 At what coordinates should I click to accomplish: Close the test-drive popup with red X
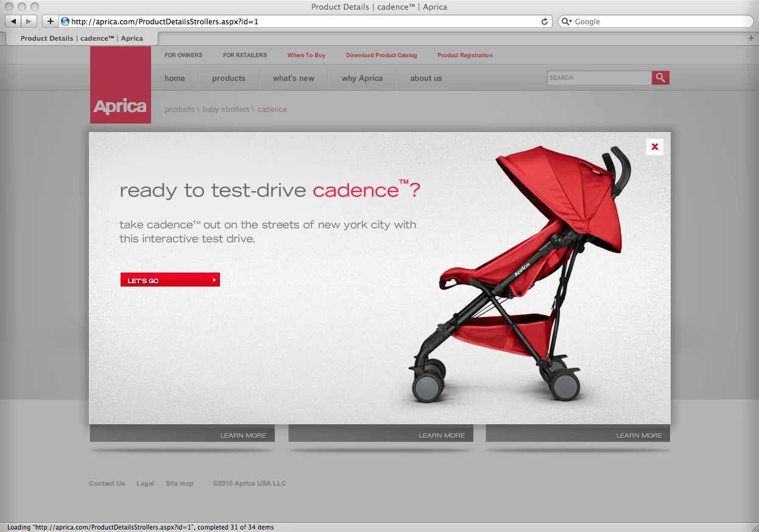pos(655,147)
